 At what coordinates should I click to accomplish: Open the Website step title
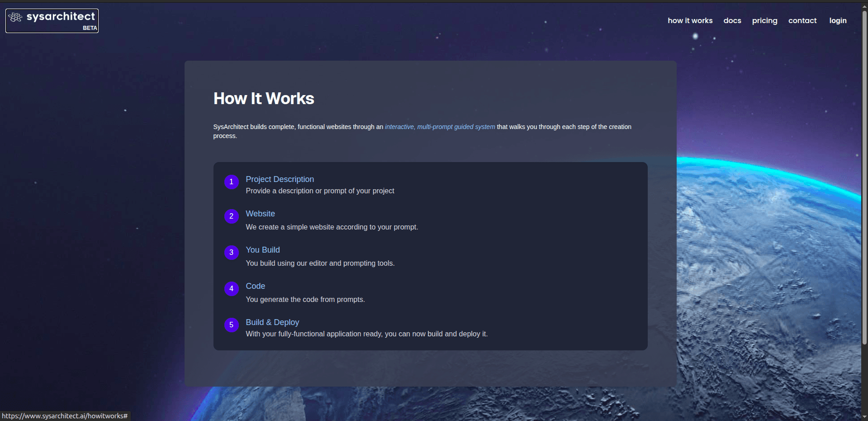point(260,214)
